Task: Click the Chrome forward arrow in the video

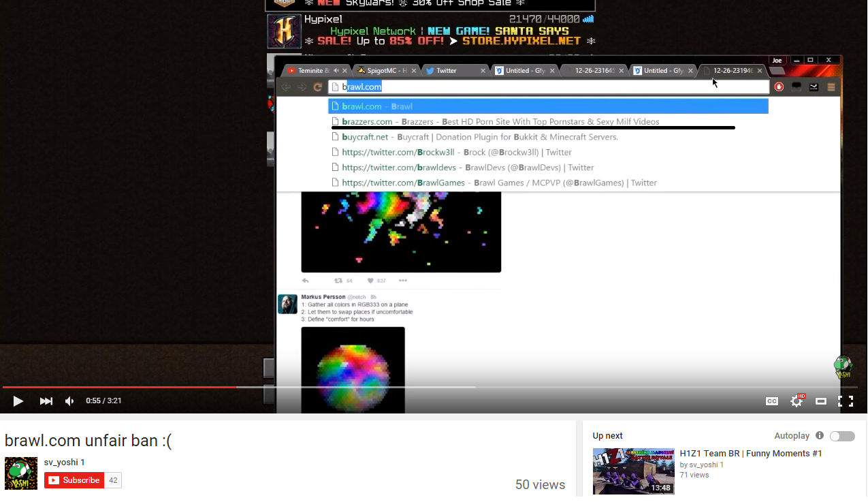Action: point(302,87)
